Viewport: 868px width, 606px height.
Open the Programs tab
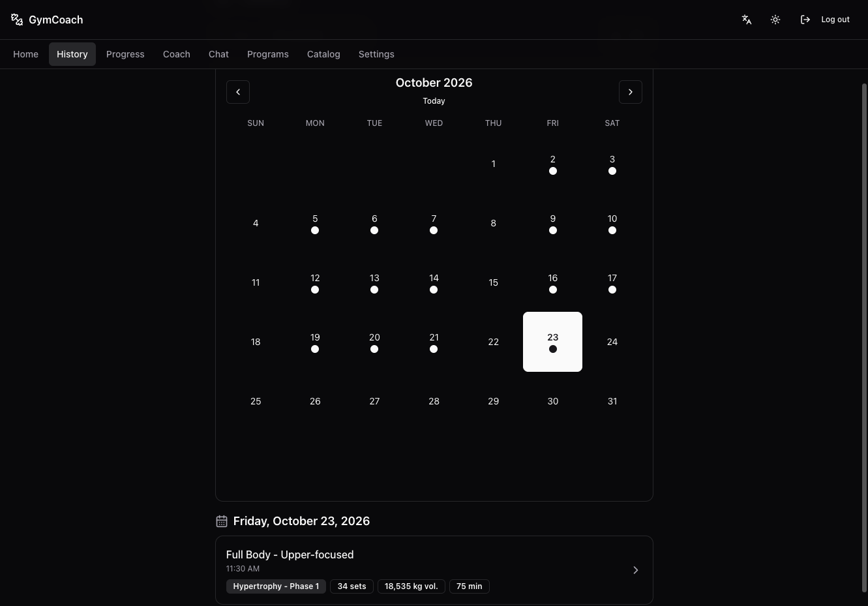click(268, 54)
